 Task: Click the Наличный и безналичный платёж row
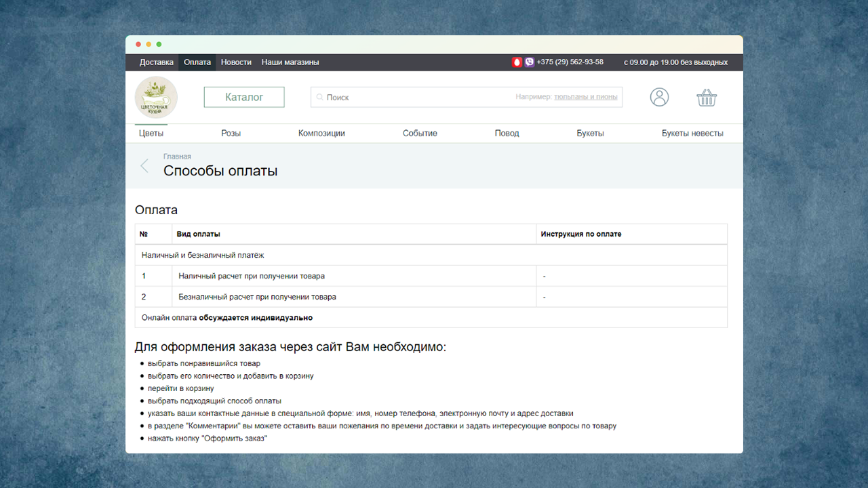pos(431,256)
